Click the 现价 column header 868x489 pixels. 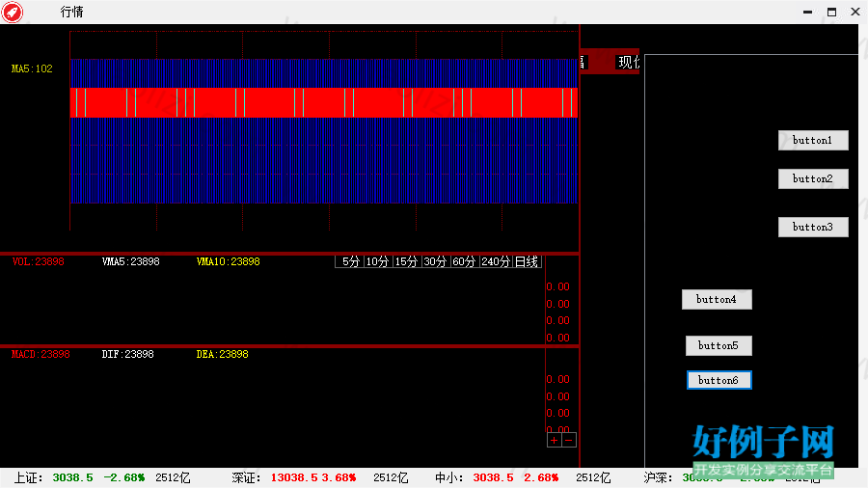628,62
